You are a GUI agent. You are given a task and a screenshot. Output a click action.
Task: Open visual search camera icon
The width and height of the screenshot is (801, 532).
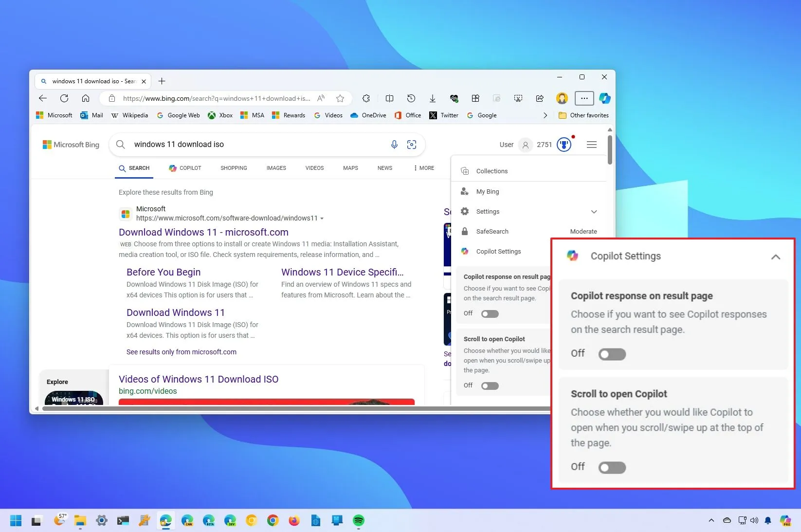(x=412, y=145)
